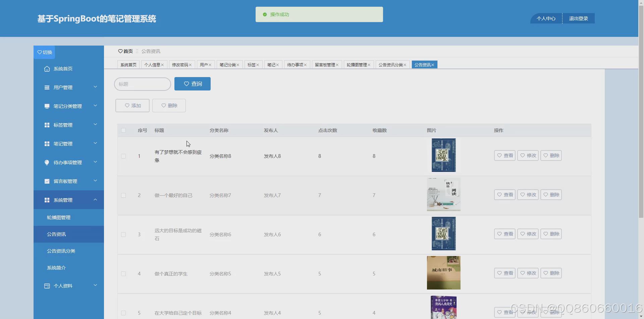644x319 pixels.
Task: Close the 用户 tab
Action: click(x=210, y=65)
